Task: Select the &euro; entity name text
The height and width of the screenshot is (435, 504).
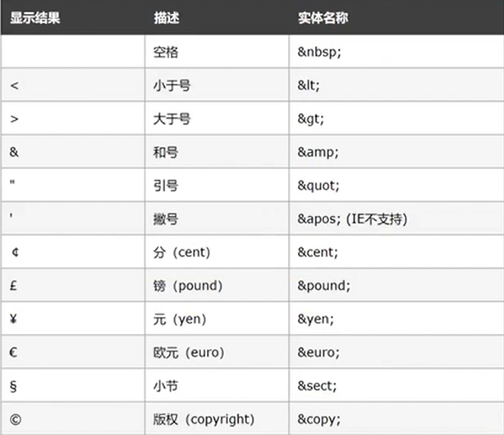Action: [318, 352]
